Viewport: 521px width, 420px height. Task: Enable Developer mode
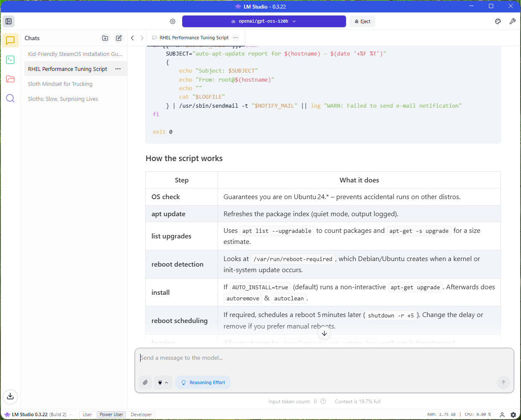(141, 414)
